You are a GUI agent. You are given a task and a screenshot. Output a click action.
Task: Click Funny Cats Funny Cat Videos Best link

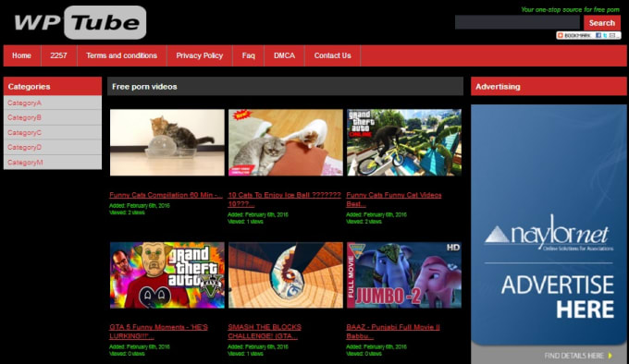(394, 200)
